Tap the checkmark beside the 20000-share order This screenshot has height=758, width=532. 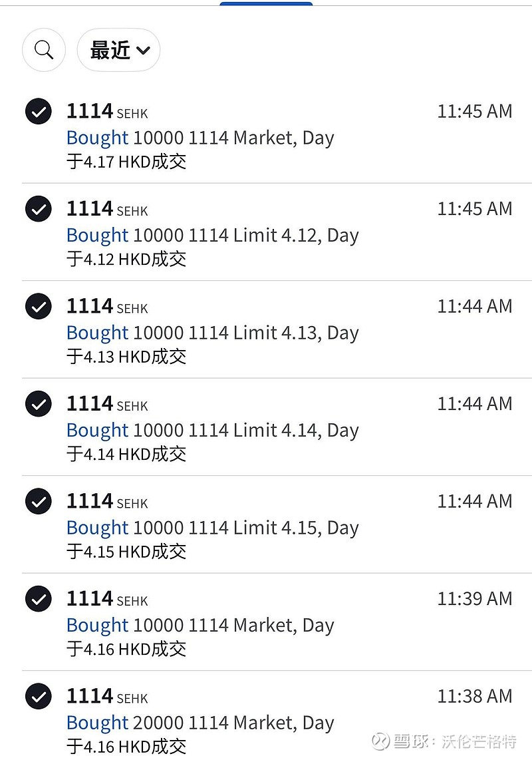click(x=39, y=697)
